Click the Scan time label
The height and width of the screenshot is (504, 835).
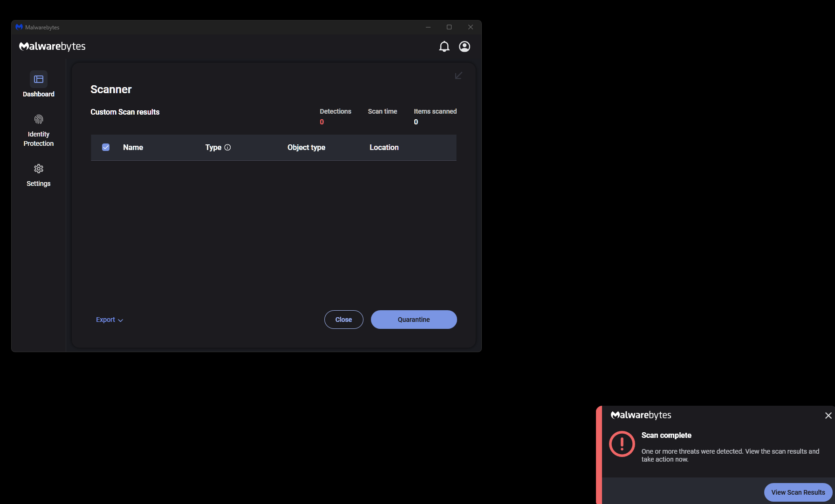coord(383,111)
